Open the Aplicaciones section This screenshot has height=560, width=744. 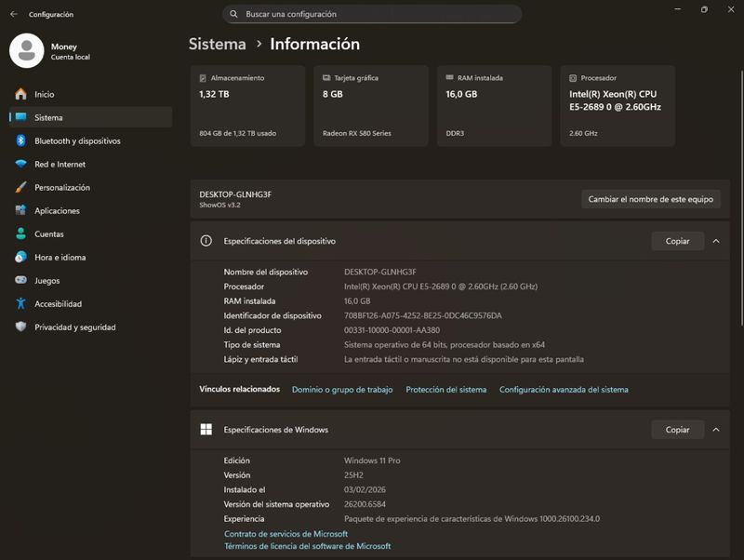[90, 210]
